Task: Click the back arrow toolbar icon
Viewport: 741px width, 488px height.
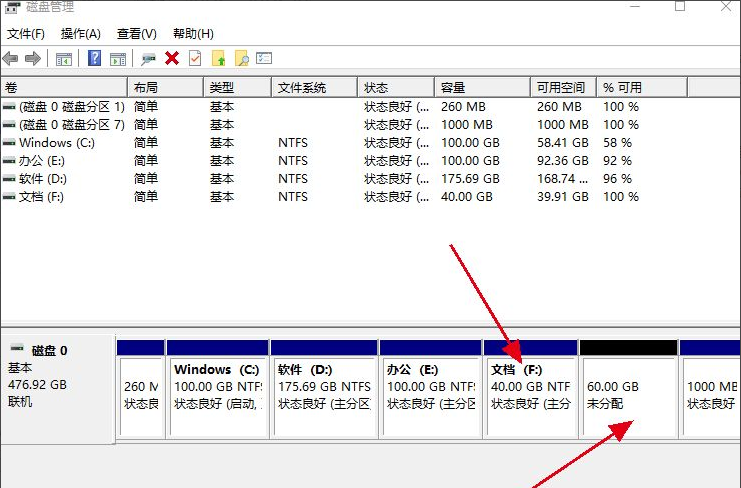Action: click(x=11, y=59)
